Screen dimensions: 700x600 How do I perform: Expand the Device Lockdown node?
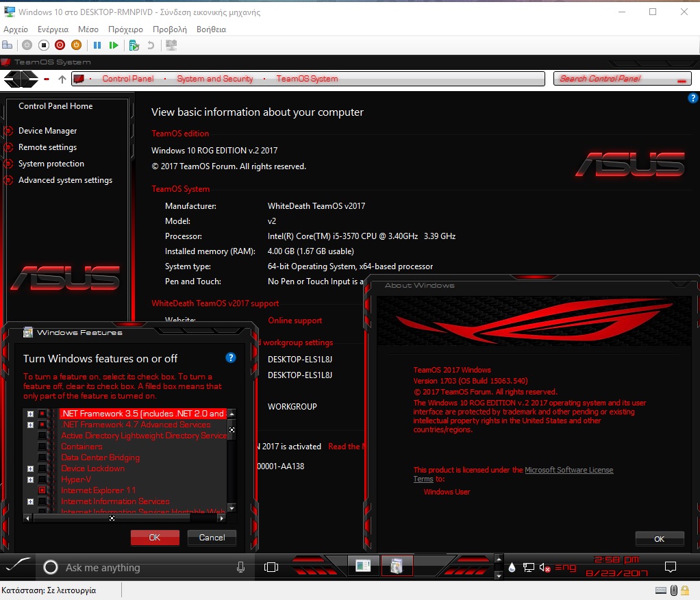(30, 468)
